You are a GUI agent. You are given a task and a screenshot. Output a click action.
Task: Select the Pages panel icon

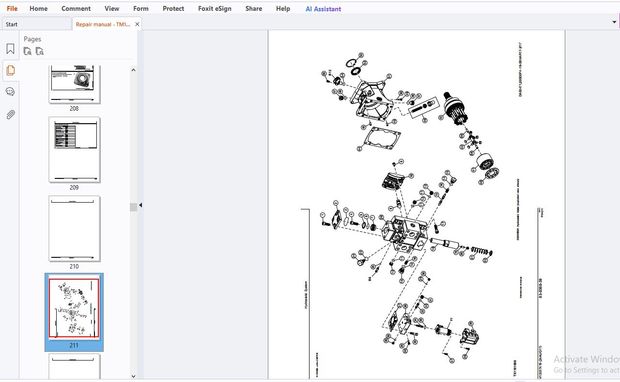(10, 70)
